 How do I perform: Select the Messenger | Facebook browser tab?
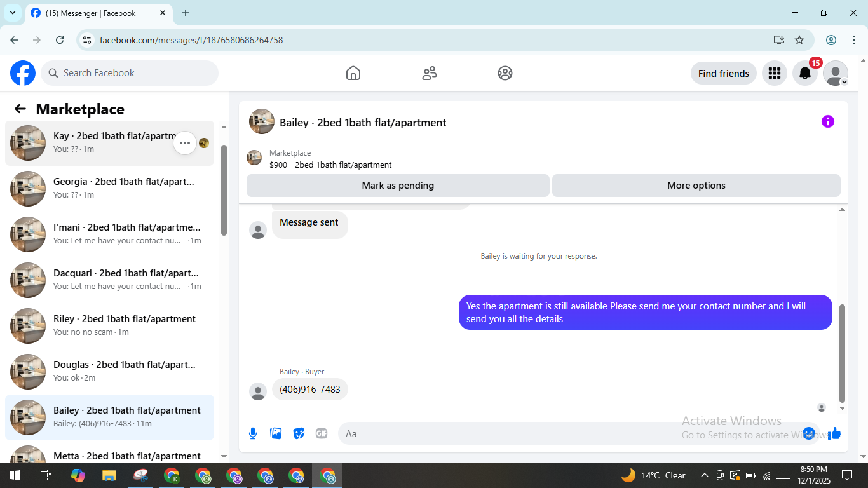(98, 13)
